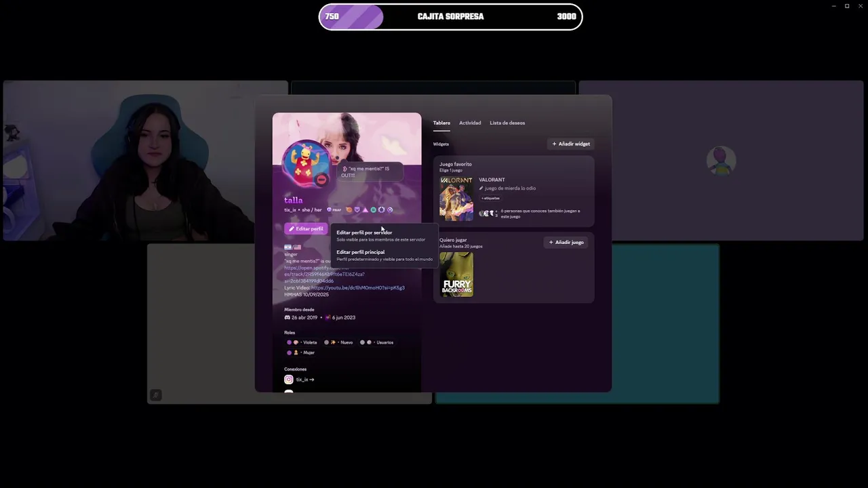Click the server icon beside 6 jun 2023
868x488 pixels.
(328, 317)
